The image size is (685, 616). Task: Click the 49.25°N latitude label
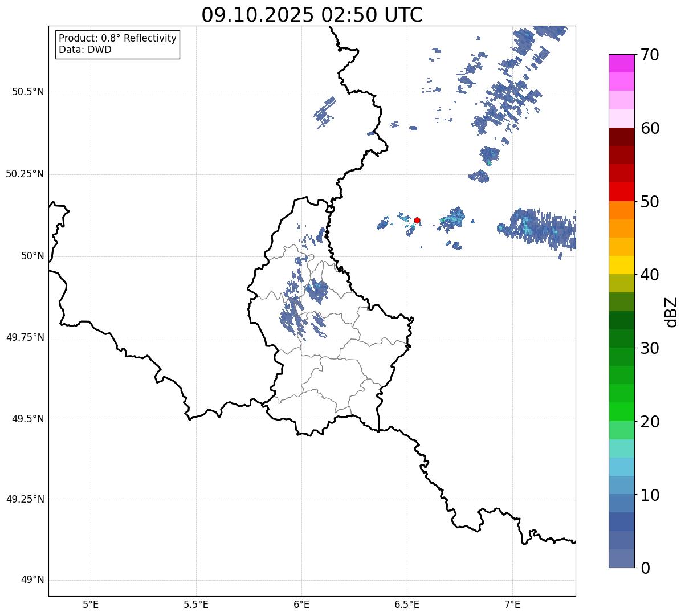point(25,499)
